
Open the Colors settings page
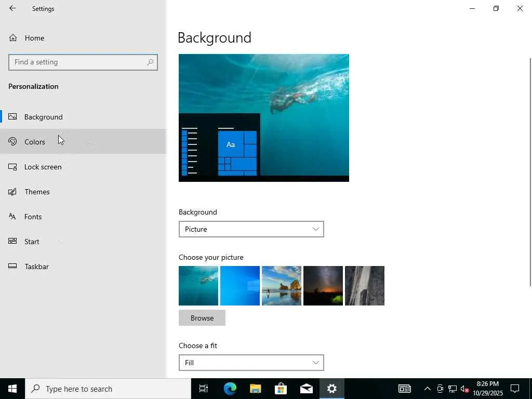pos(83,141)
